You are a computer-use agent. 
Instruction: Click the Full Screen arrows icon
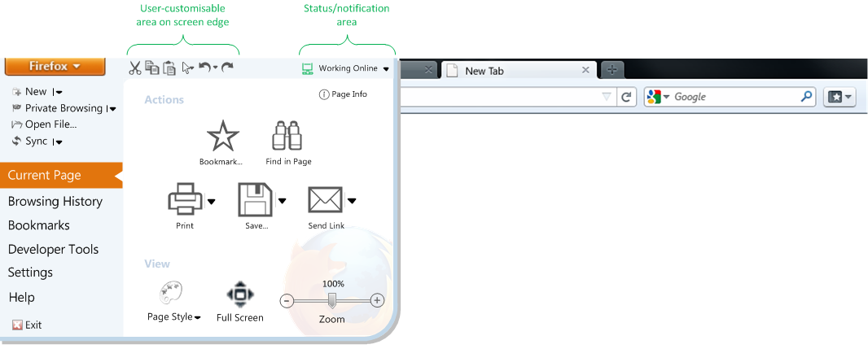239,294
